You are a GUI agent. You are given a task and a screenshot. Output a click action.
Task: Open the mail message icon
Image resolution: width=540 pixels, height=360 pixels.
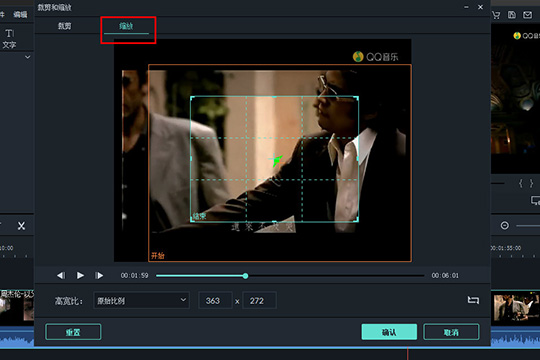[x=527, y=15]
